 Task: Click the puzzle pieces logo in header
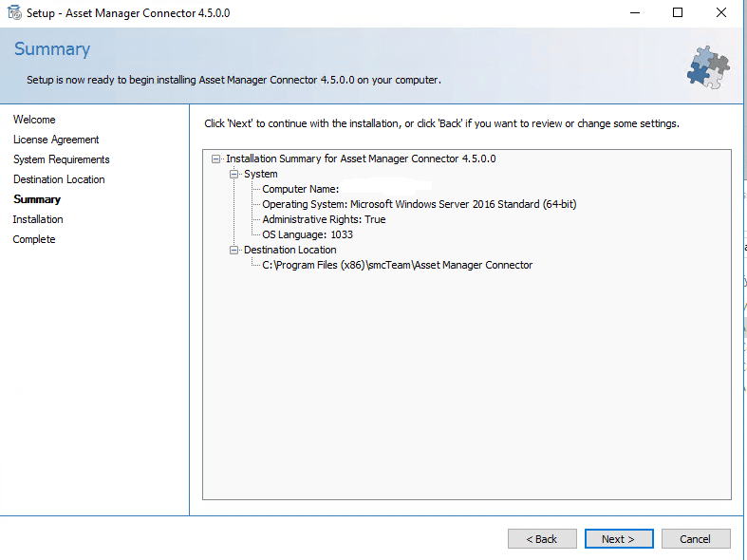click(707, 65)
